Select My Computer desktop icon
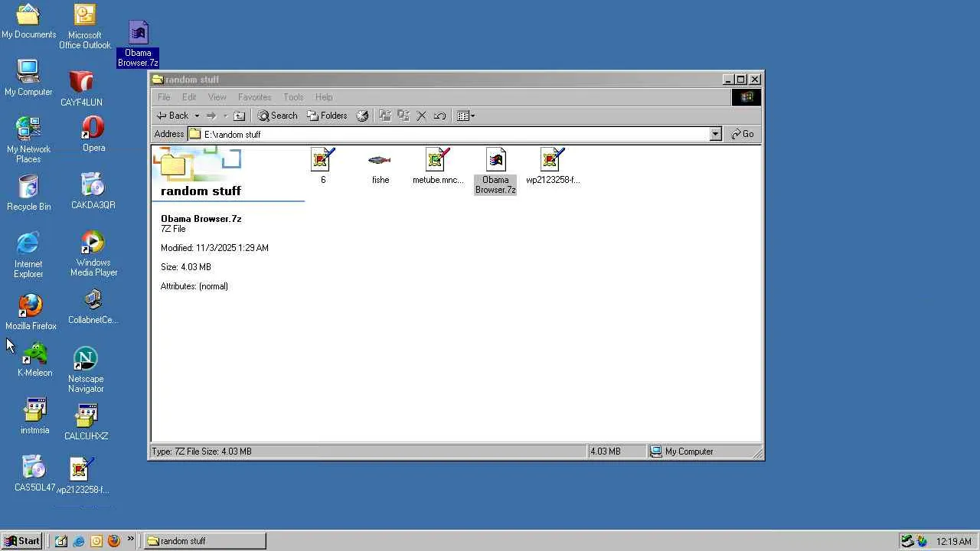 tap(28, 78)
